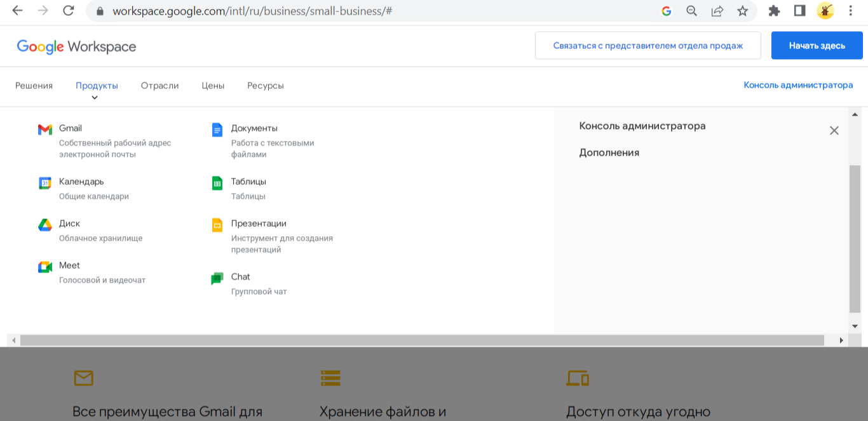868x421 pixels.
Task: Click 'Групповой чат' description text
Action: point(259,292)
